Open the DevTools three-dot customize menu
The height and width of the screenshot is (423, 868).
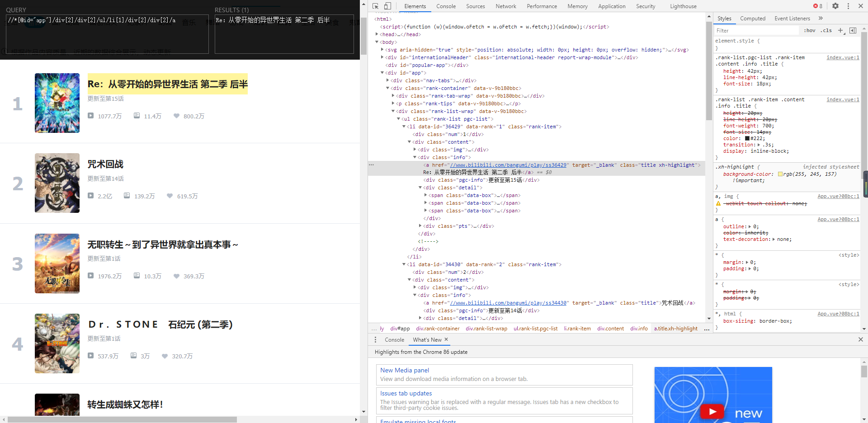848,6
